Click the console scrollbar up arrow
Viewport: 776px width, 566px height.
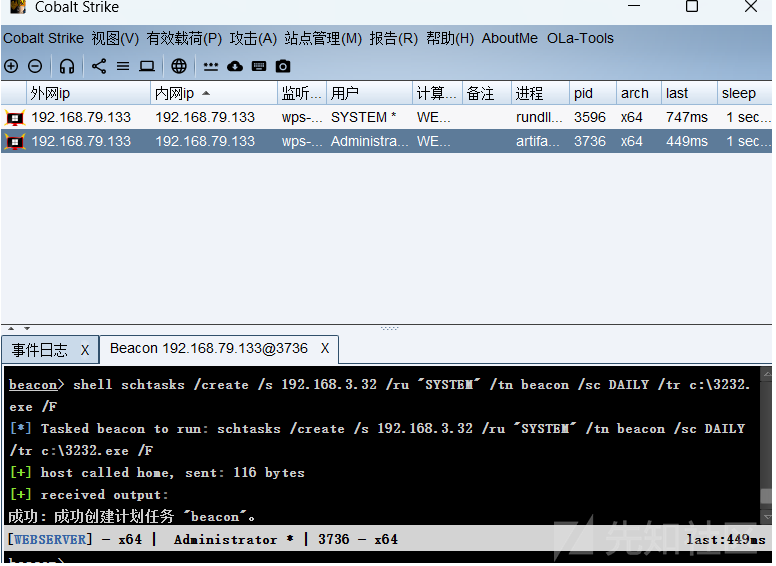[x=767, y=374]
